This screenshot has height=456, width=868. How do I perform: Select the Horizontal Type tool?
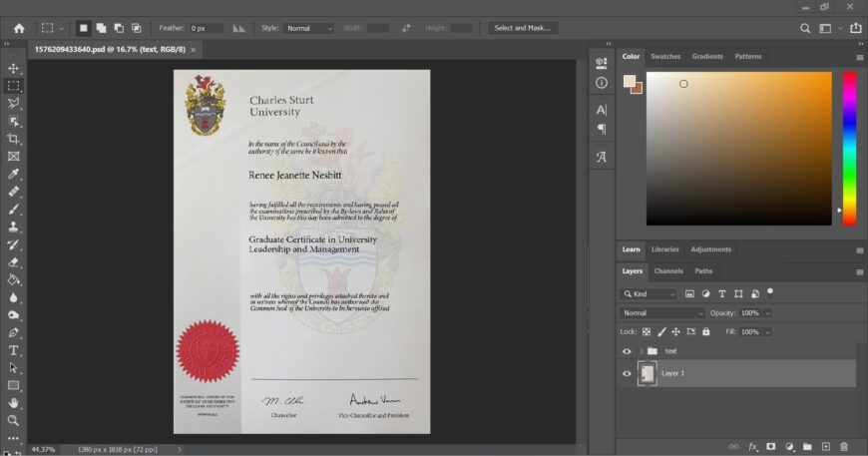pyautogui.click(x=13, y=350)
